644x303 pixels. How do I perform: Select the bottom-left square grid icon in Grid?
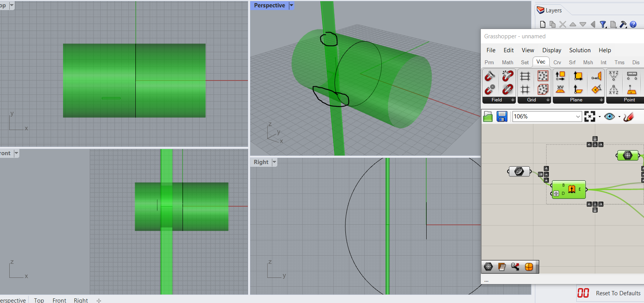(525, 90)
